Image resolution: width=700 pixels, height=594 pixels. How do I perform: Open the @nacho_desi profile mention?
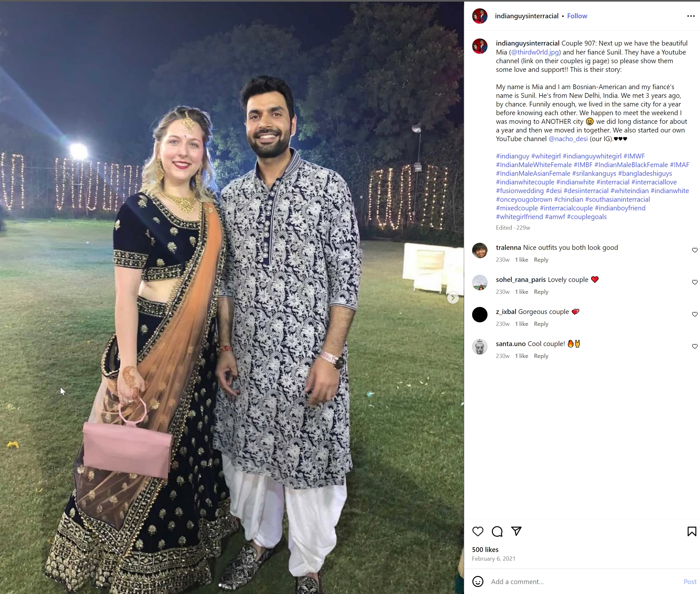point(568,139)
